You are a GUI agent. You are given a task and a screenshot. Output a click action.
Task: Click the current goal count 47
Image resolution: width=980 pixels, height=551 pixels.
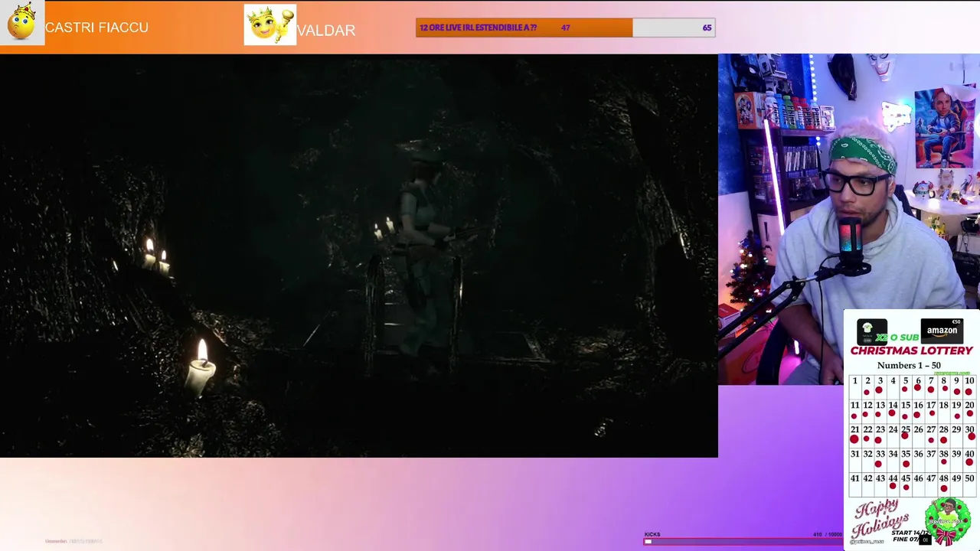[x=565, y=28]
